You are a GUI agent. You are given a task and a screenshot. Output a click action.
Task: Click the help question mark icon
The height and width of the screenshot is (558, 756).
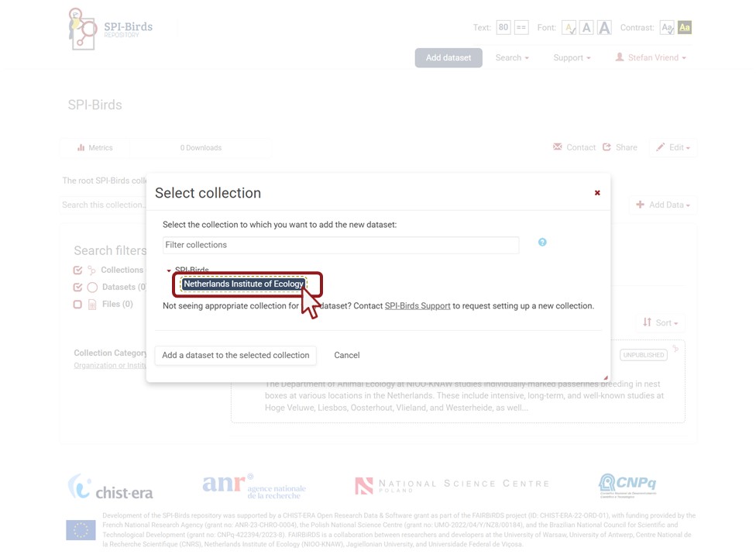coord(542,243)
